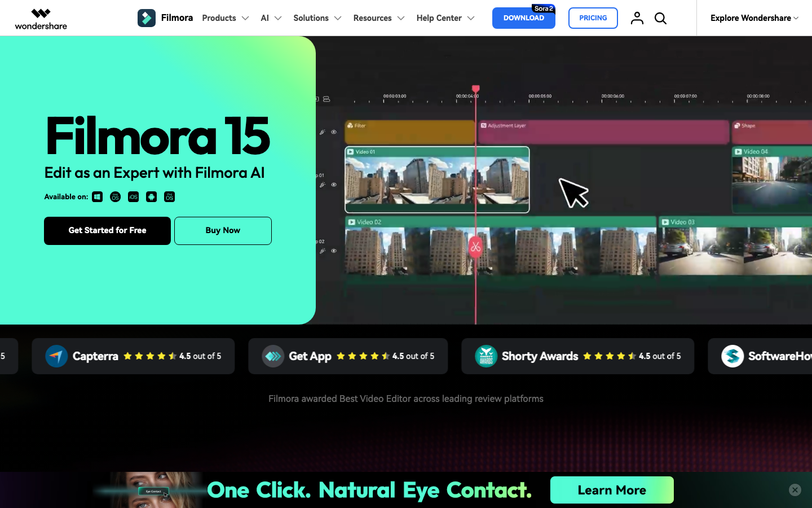Click Get Started for Free
The width and height of the screenshot is (812, 508).
click(107, 231)
